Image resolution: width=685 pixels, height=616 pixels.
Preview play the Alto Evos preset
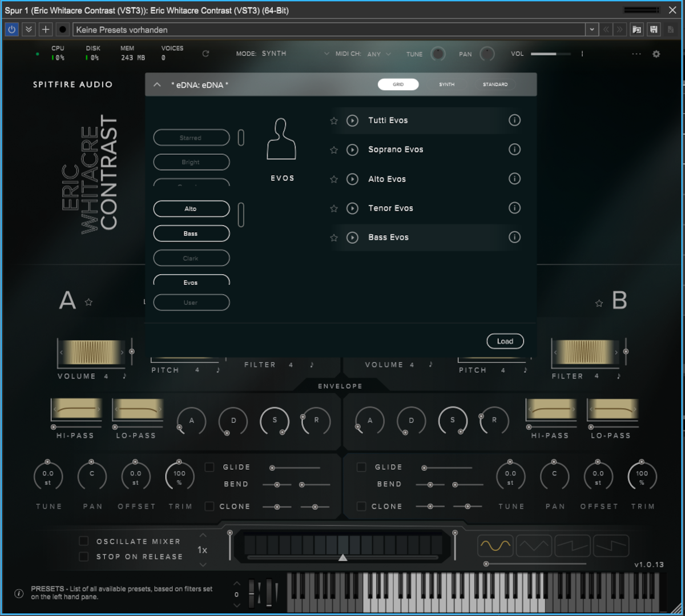click(x=353, y=179)
